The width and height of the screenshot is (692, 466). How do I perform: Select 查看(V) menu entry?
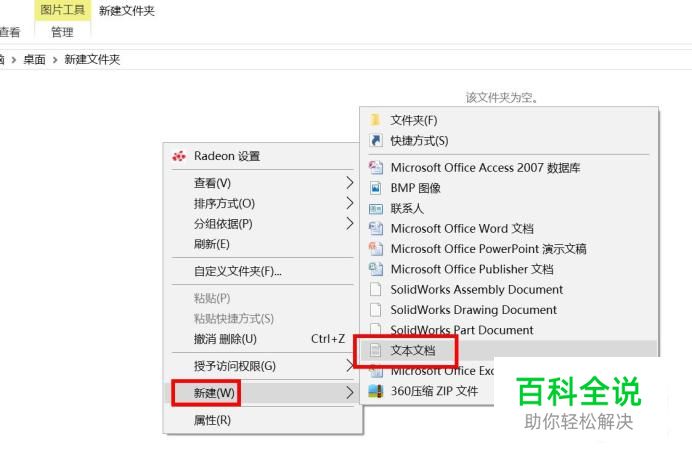click(263, 183)
